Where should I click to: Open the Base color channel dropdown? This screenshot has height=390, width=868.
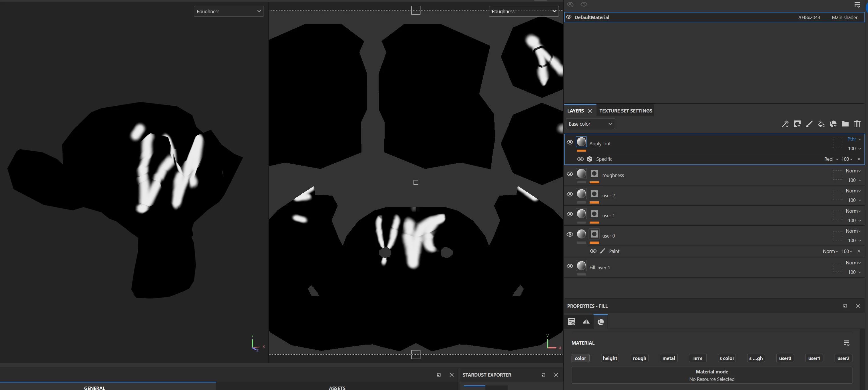[x=590, y=124]
